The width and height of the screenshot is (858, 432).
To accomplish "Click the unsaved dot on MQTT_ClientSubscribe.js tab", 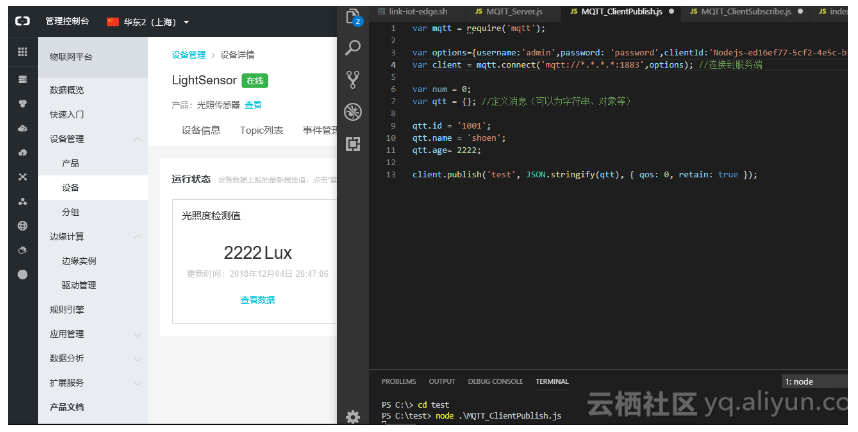I will 801,11.
